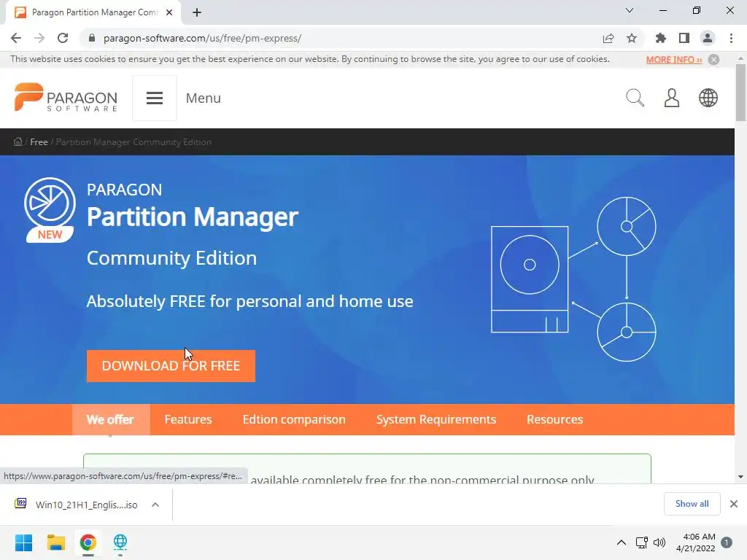Bookmark this page with star icon
The height and width of the screenshot is (560, 747).
(632, 38)
